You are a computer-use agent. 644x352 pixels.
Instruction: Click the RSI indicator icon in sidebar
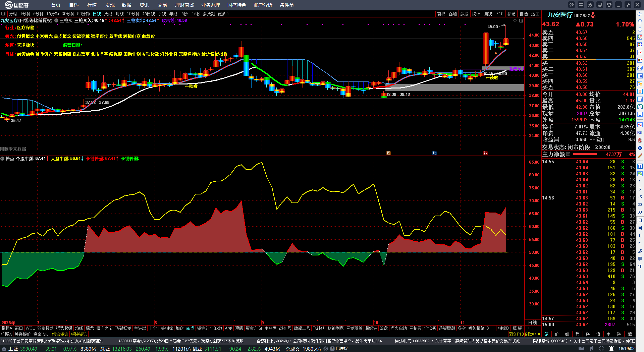[x=640, y=132]
